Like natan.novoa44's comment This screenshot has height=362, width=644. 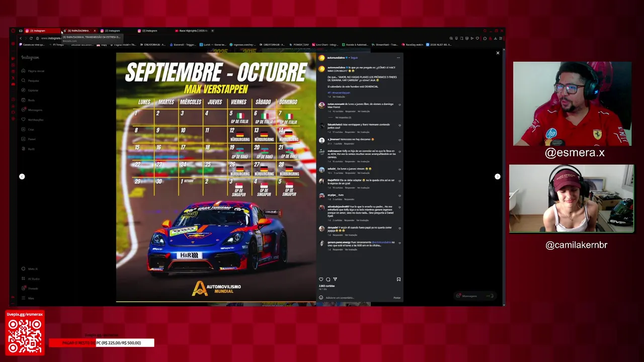pyautogui.click(x=399, y=105)
